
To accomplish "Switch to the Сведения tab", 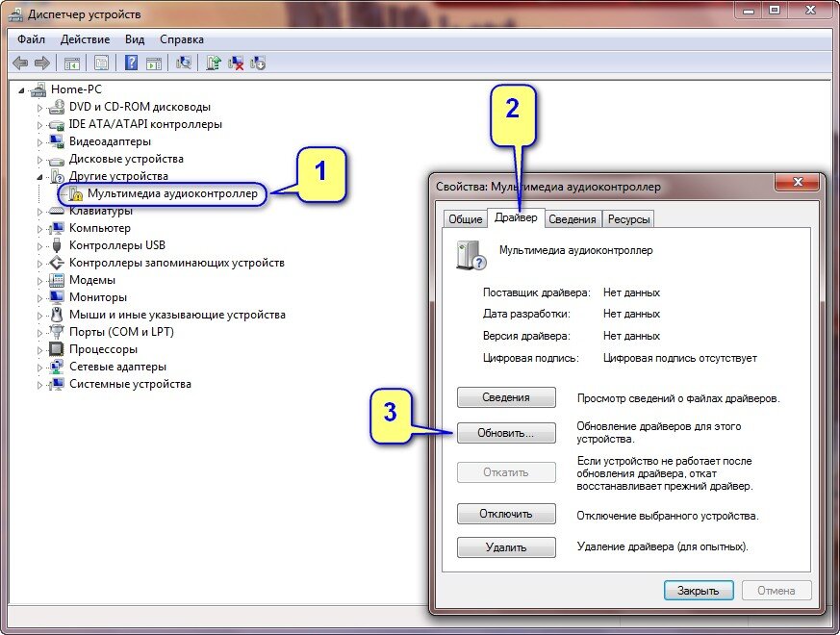I will (573, 219).
